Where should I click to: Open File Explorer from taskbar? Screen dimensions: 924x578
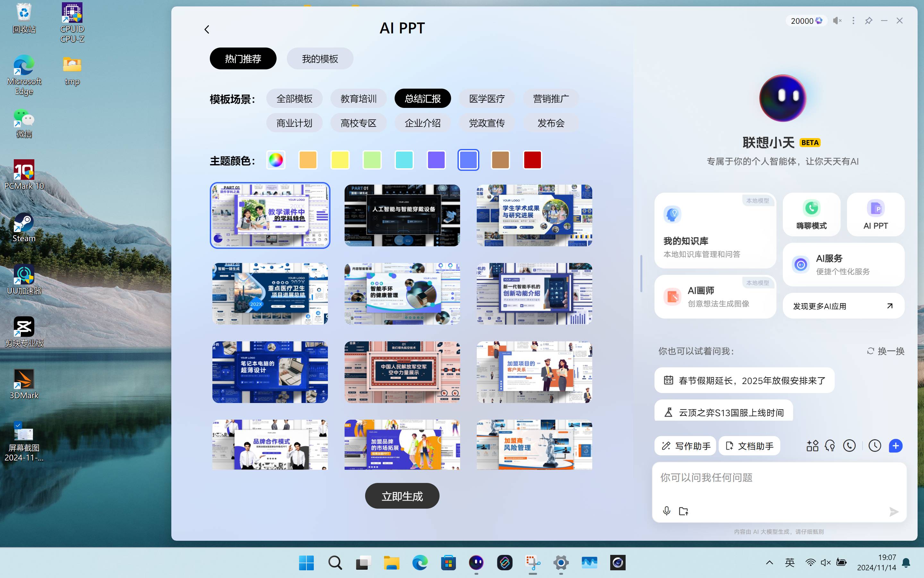pyautogui.click(x=391, y=563)
